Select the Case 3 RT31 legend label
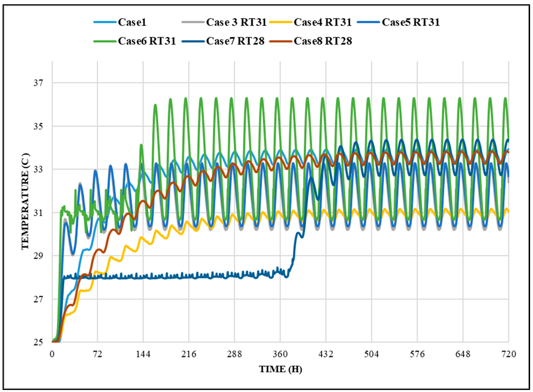This screenshot has width=533, height=392. (x=236, y=22)
